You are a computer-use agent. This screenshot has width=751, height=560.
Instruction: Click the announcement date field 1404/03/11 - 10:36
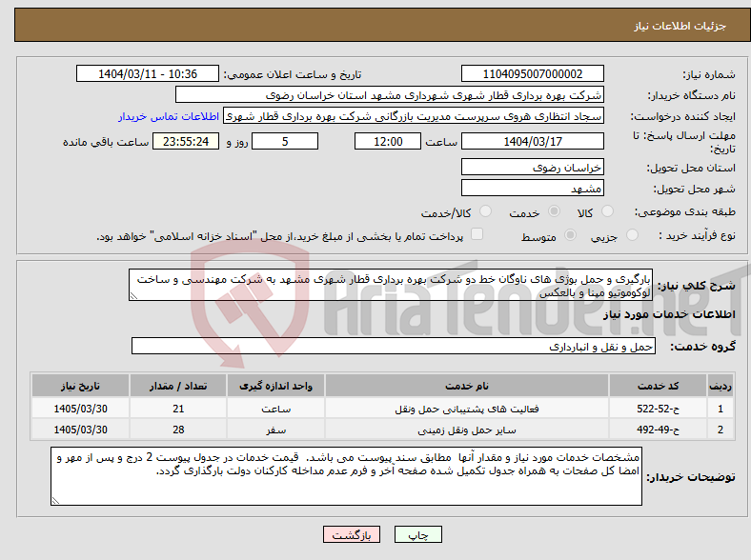pyautogui.click(x=148, y=73)
